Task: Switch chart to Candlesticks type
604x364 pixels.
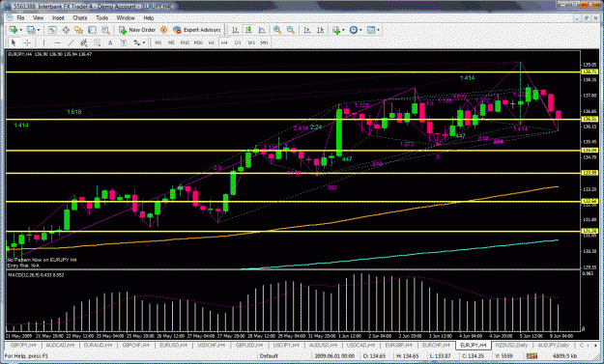Action: [248, 30]
